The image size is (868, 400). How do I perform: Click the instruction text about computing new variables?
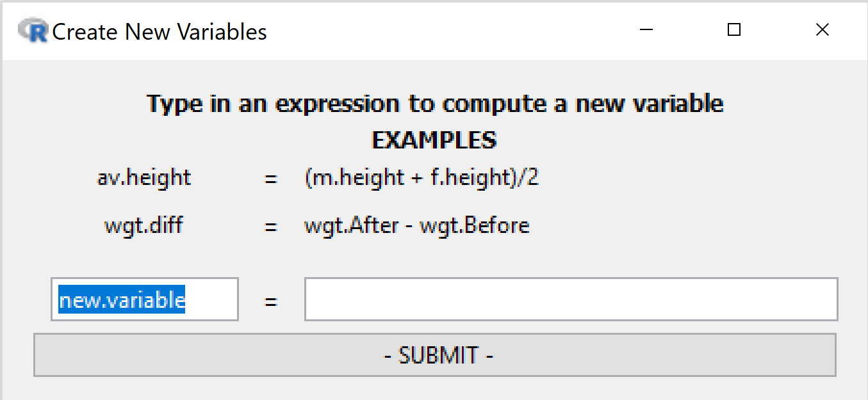point(435,103)
